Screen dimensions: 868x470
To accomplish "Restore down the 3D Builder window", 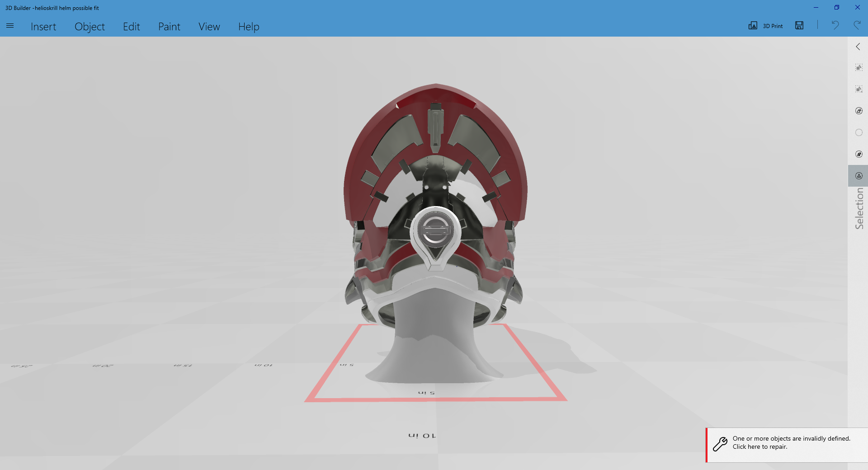I will coord(837,7).
